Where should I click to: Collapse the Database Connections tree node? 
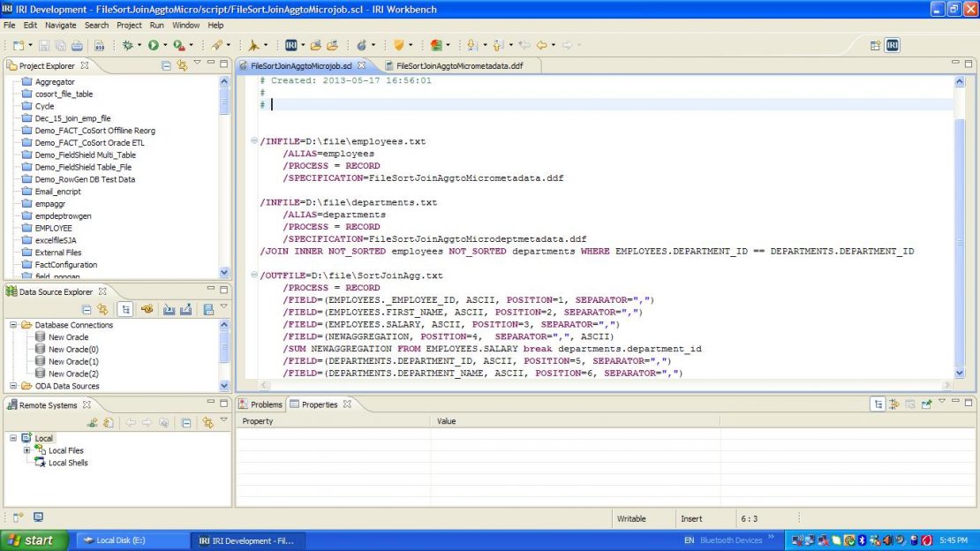13,325
